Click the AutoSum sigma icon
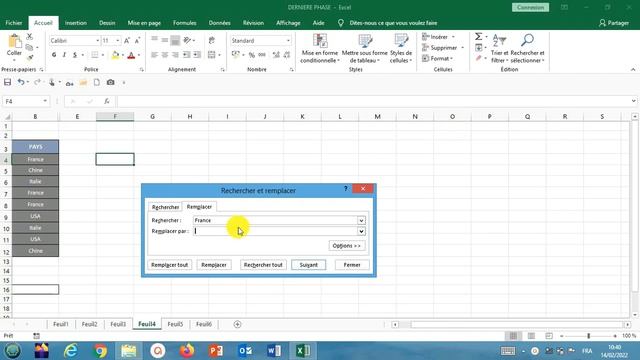The height and width of the screenshot is (360, 640). pos(478,37)
